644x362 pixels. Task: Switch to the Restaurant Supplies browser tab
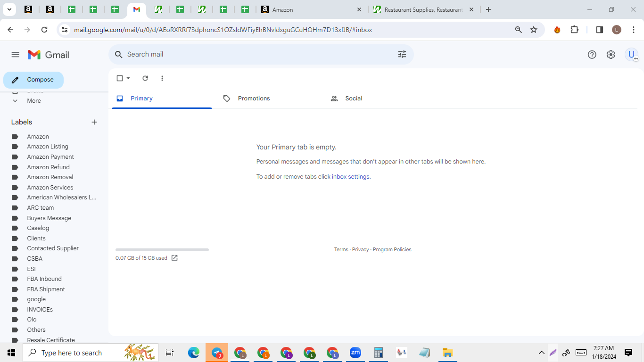pyautogui.click(x=423, y=9)
